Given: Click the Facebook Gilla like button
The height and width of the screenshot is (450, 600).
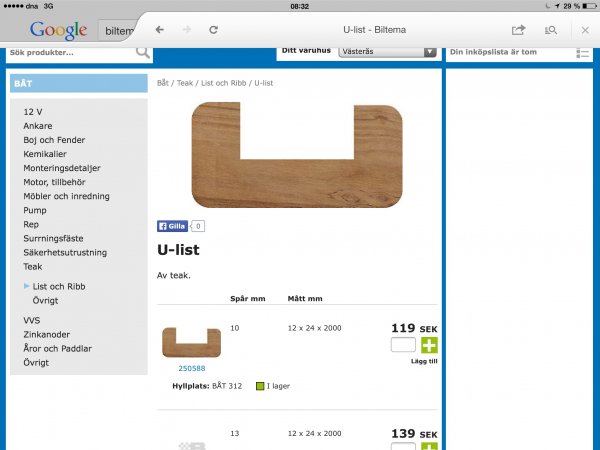Looking at the screenshot, I should click(172, 226).
